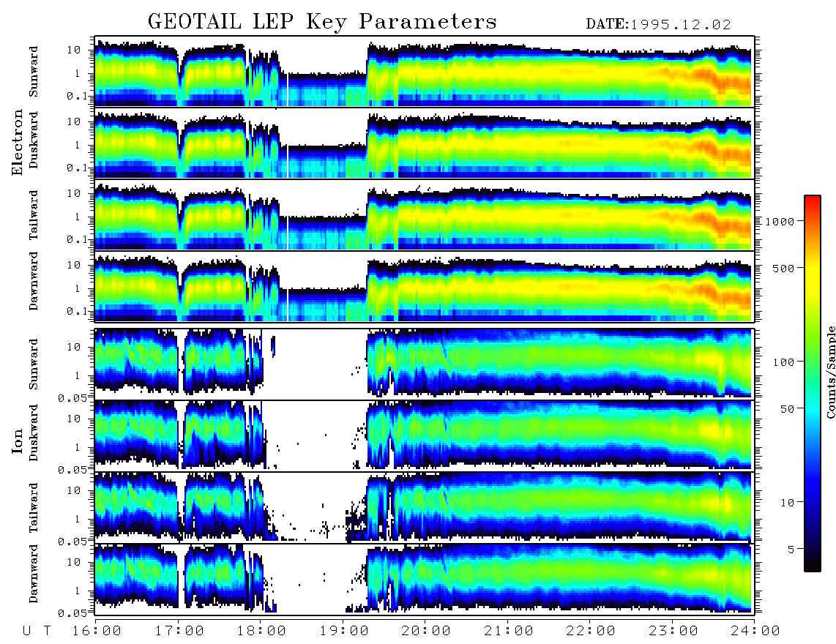This screenshot has width=836, height=644.
Task: Click inside the Ion Tailward spectrogram panel
Action: [425, 508]
